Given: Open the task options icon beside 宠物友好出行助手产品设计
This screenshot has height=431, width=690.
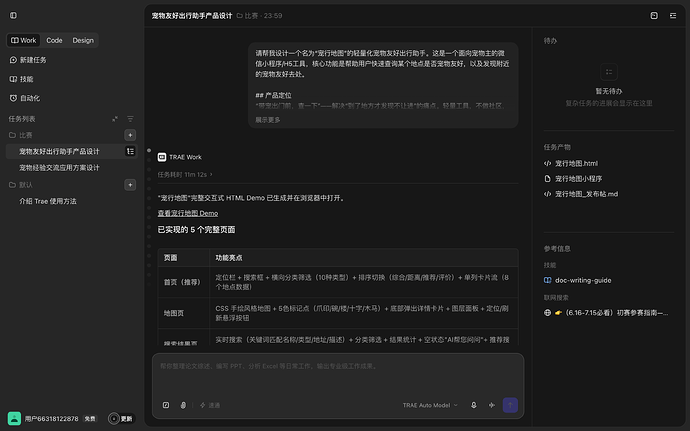Looking at the screenshot, I should tap(130, 151).
